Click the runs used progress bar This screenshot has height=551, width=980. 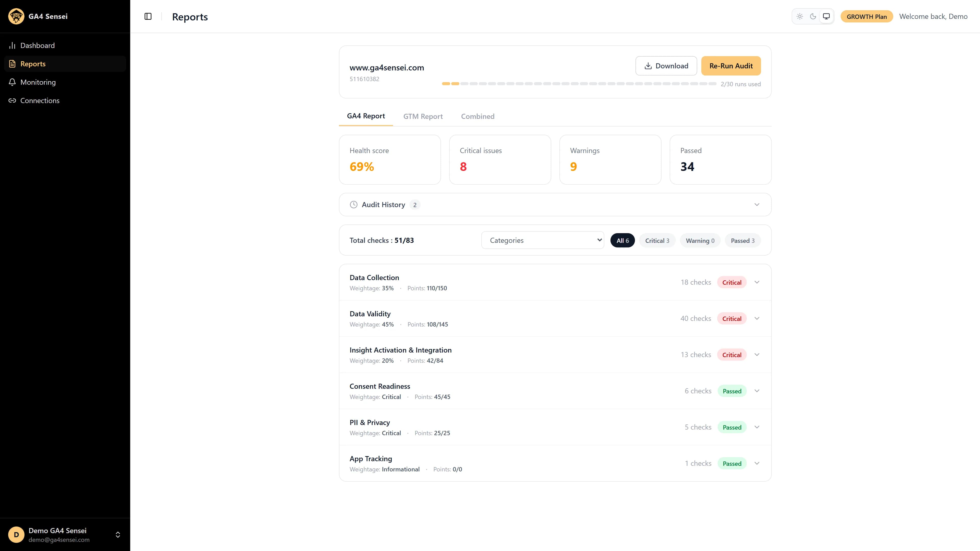579,84
